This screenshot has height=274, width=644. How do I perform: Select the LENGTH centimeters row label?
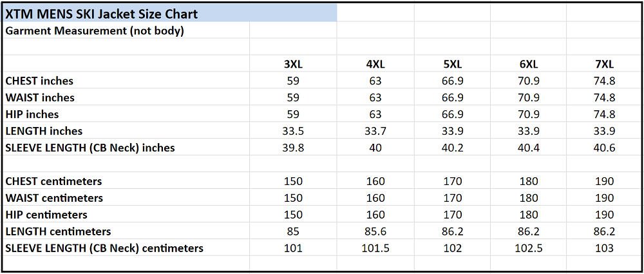pos(58,231)
